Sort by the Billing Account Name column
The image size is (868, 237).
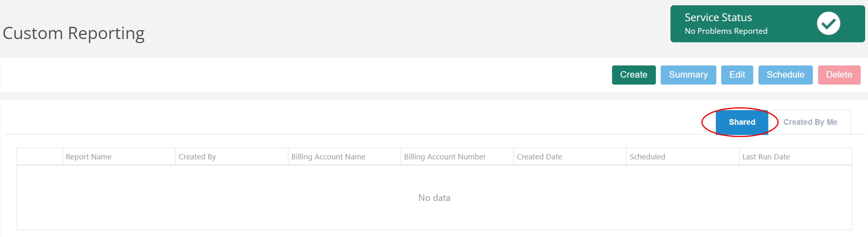click(328, 156)
